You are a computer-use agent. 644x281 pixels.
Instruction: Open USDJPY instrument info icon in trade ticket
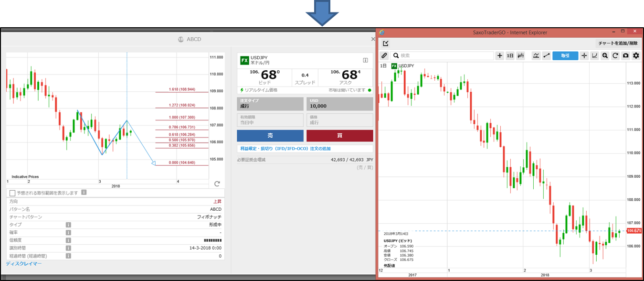pos(365,60)
